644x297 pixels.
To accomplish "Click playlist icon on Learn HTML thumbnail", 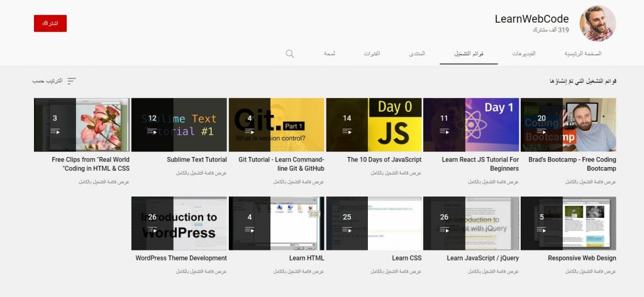I will 250,230.
